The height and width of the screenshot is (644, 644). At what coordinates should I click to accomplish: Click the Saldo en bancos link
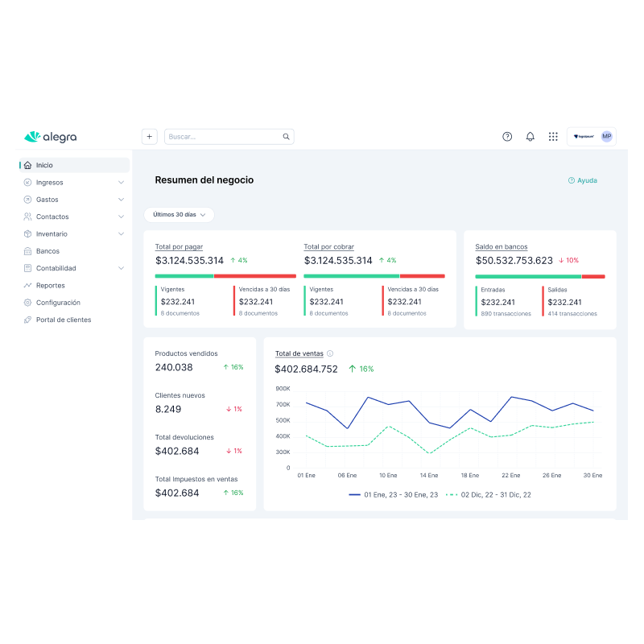point(502,246)
